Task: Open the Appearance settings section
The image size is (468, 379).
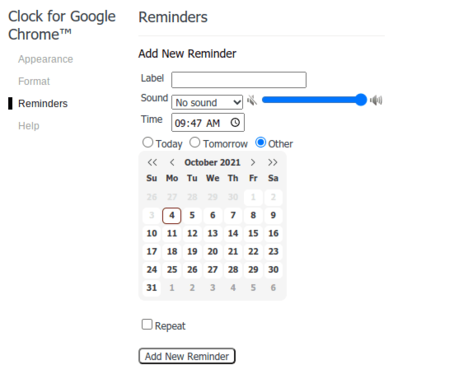Action: click(46, 59)
